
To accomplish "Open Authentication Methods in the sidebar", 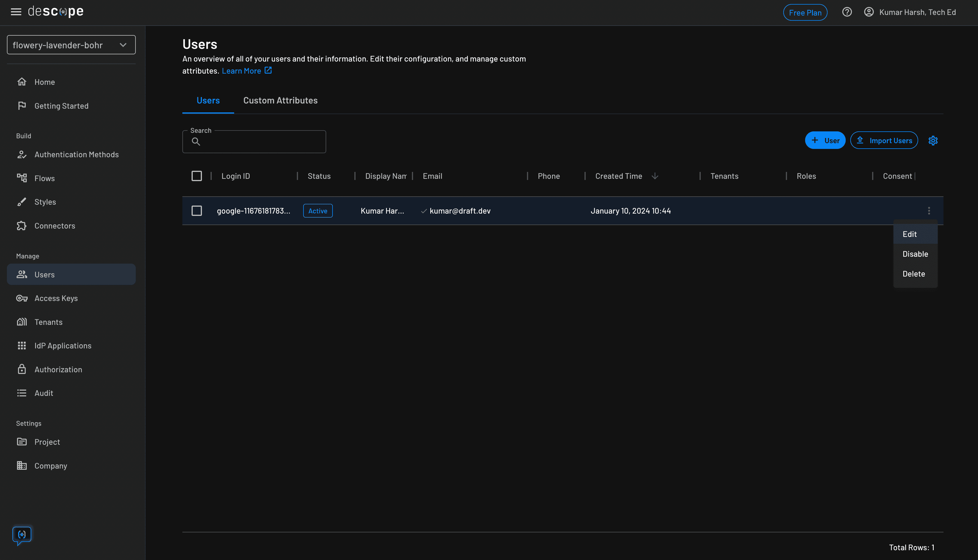I will pos(76,154).
